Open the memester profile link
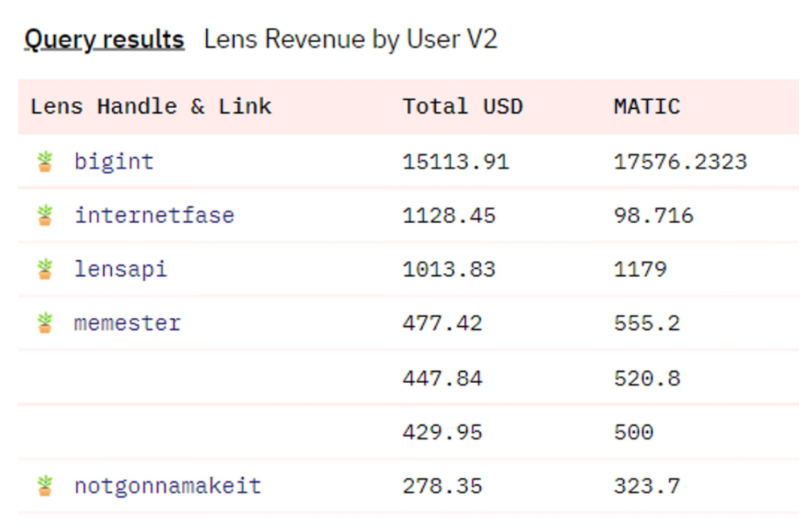This screenshot has width=810, height=532. (x=128, y=323)
